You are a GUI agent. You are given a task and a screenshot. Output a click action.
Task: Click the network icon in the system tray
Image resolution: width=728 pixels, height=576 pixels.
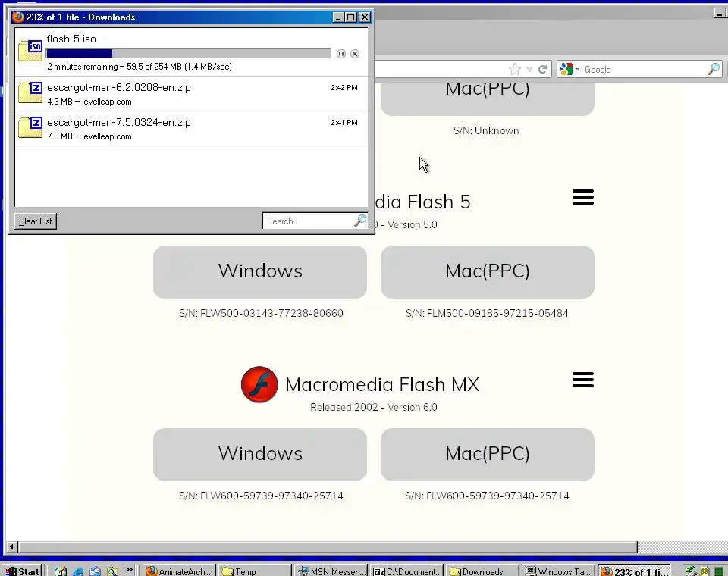click(691, 571)
